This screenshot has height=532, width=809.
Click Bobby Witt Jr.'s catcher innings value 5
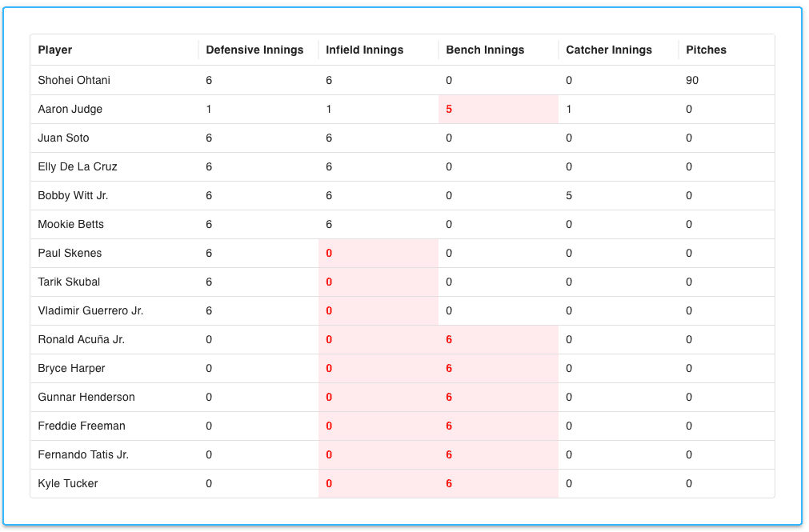[569, 195]
